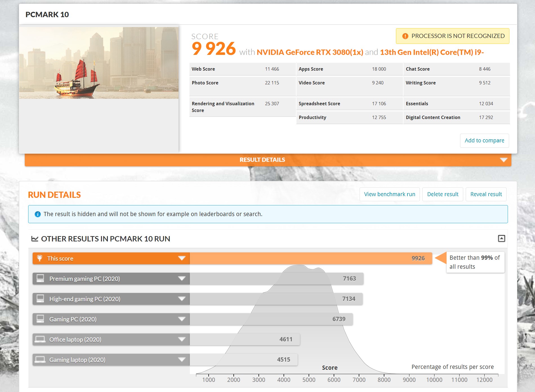Open the NVIDIA GeForce RTX 3080 link
The height and width of the screenshot is (392, 535).
(310, 52)
